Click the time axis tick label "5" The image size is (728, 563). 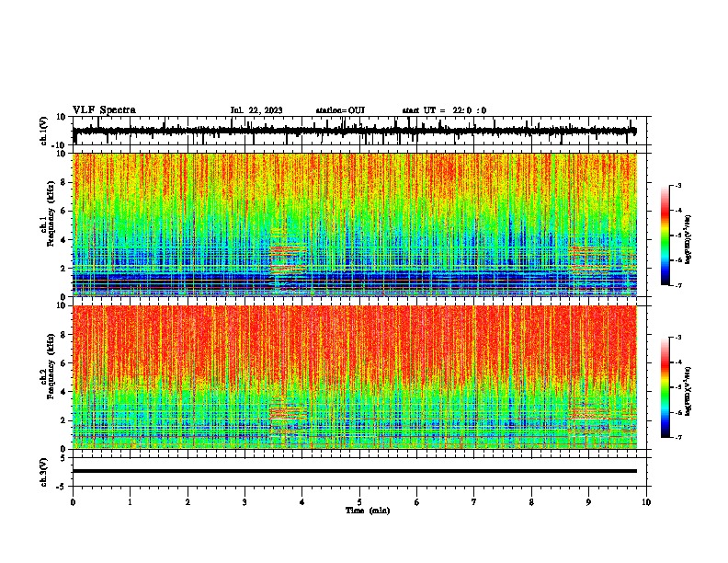[359, 502]
